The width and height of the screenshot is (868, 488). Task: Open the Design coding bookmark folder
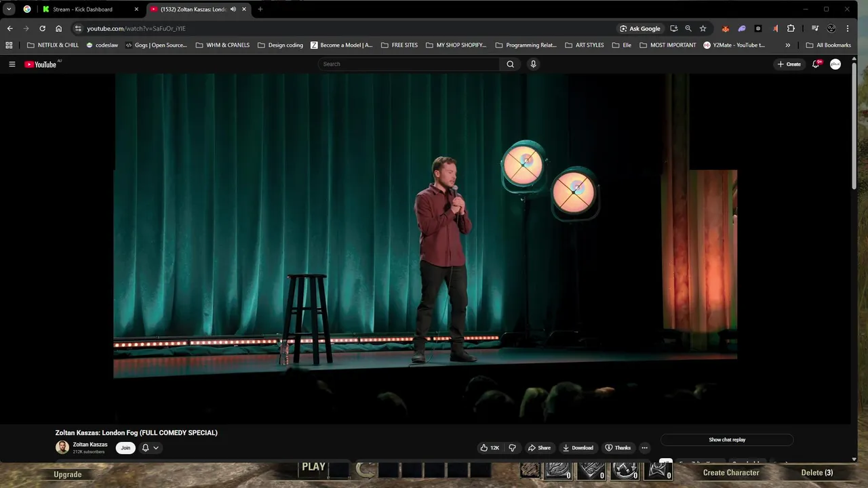280,45
